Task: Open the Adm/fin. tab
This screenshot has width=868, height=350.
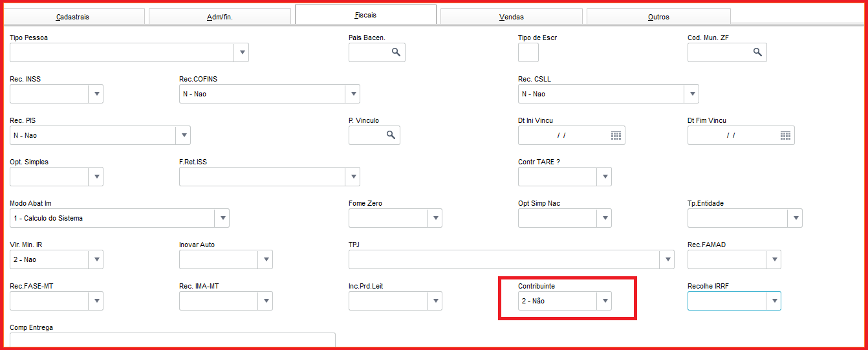Action: pos(219,17)
